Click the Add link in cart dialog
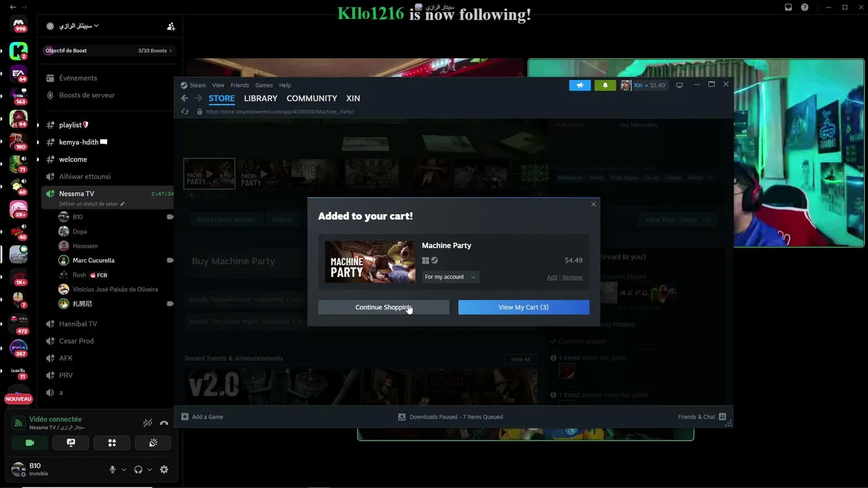Screen dimensions: 868x488 pyautogui.click(x=552, y=277)
